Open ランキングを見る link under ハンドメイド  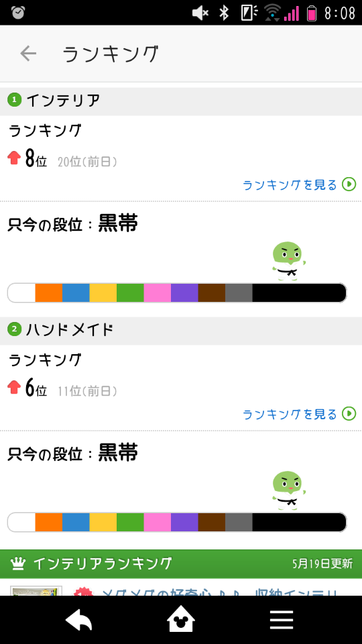pyautogui.click(x=290, y=414)
